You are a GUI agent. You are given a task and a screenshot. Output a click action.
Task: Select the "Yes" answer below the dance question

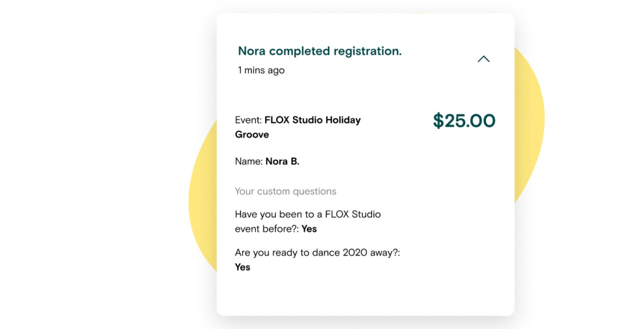pyautogui.click(x=242, y=267)
